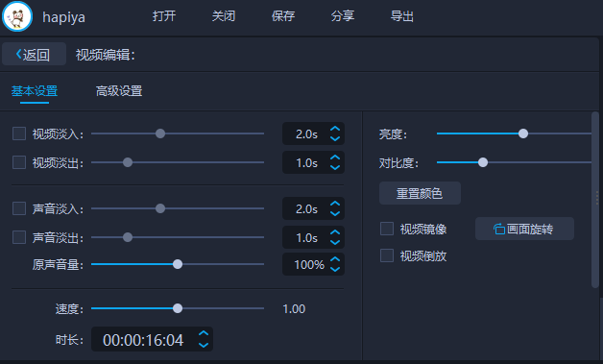Click the back chevron on the 返回 button
This screenshot has height=364, width=603.
click(18, 54)
